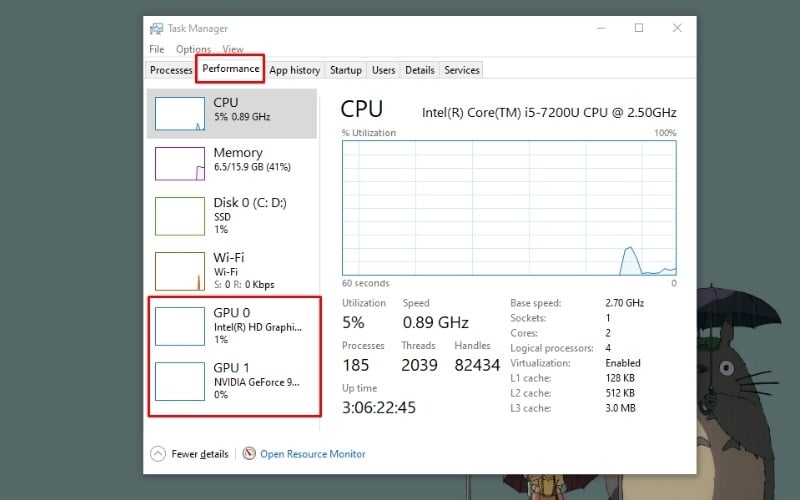The height and width of the screenshot is (500, 800).
Task: Click the Fewer details label
Action: pos(200,454)
